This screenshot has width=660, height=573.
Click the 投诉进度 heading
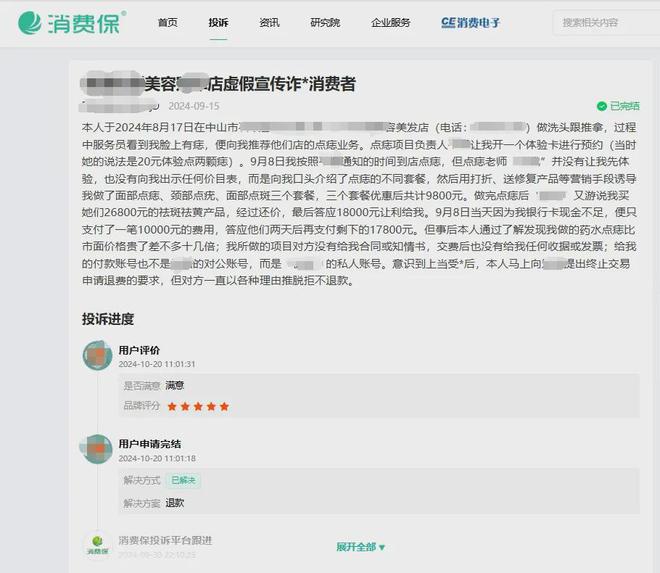[x=108, y=319]
